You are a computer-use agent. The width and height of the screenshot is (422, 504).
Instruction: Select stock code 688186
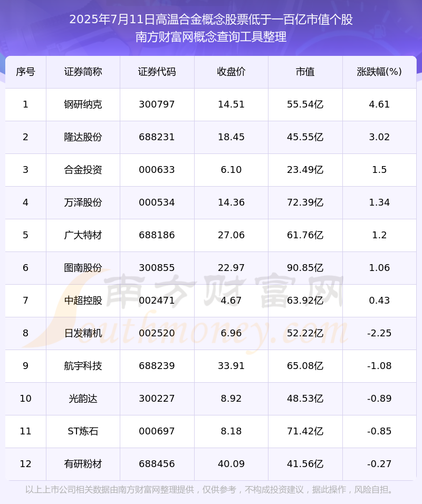157,235
